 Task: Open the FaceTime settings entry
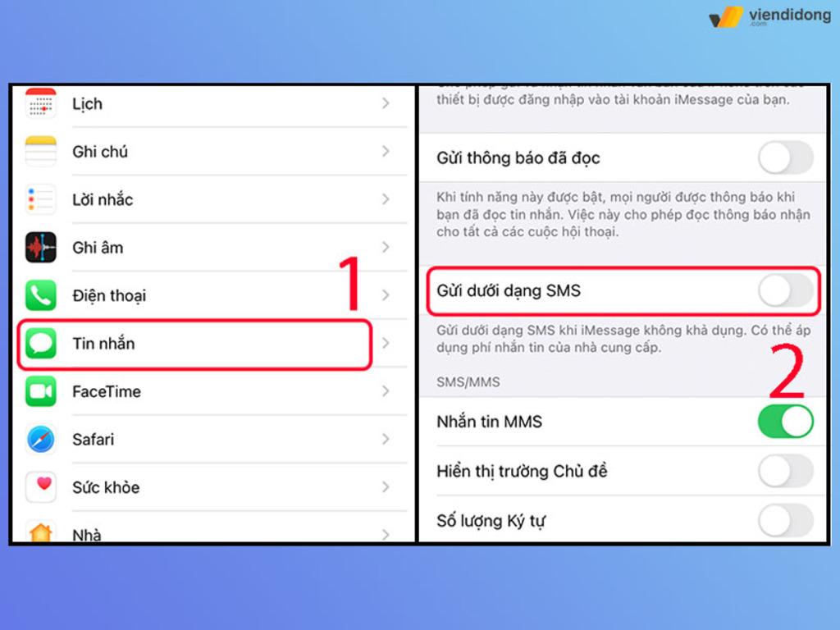coord(107,391)
